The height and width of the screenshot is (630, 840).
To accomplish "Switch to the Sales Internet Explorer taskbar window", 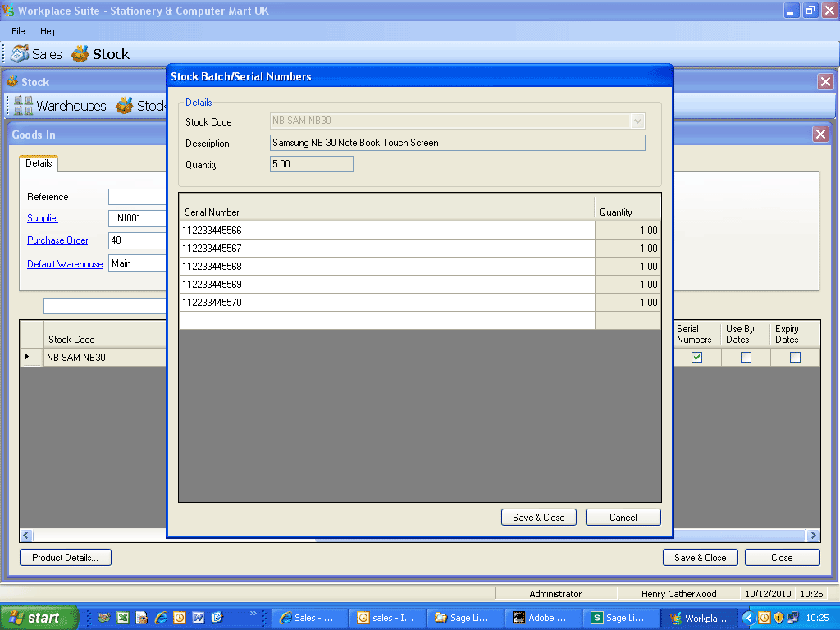I will tap(309, 618).
